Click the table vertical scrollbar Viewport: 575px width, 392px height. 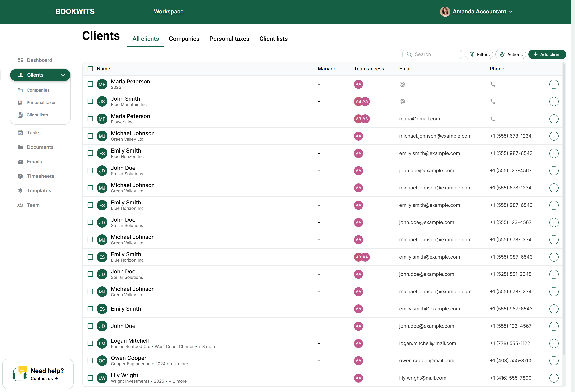[x=564, y=209]
